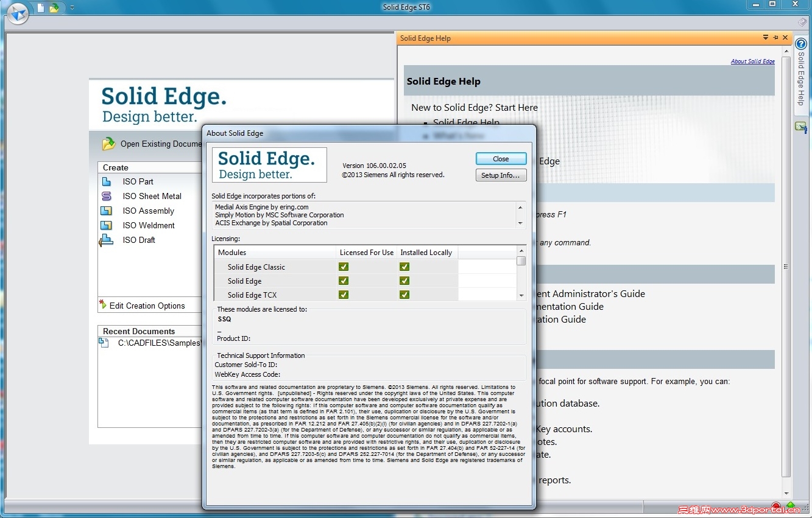Click the Modules column header
Screen dimensions: 812x518
point(275,252)
